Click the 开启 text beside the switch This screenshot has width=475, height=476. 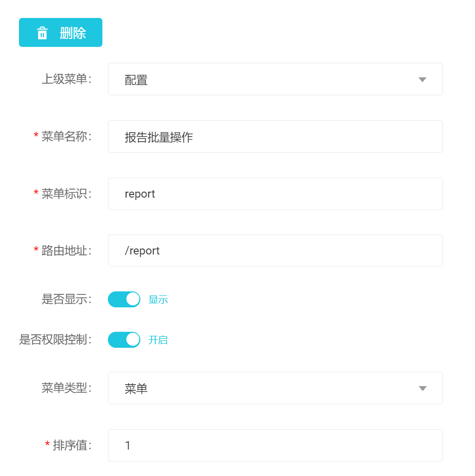point(158,340)
